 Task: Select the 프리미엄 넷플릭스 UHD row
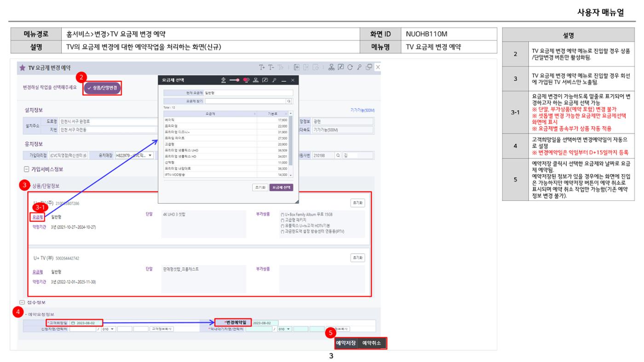click(x=226, y=150)
